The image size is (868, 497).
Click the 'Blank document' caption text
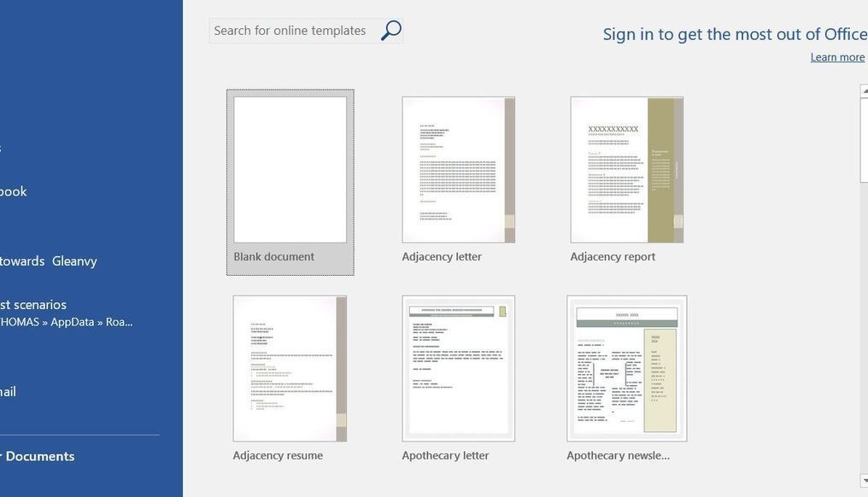[274, 257]
